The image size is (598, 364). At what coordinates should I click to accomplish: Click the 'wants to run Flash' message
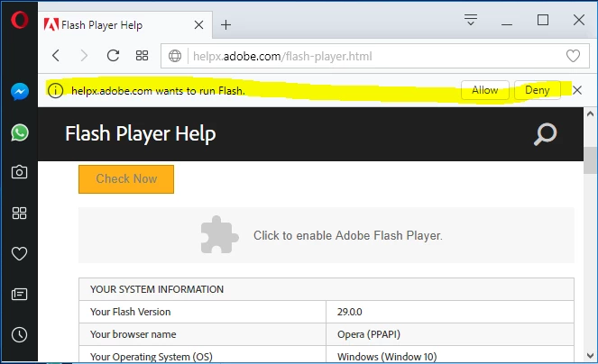point(158,91)
